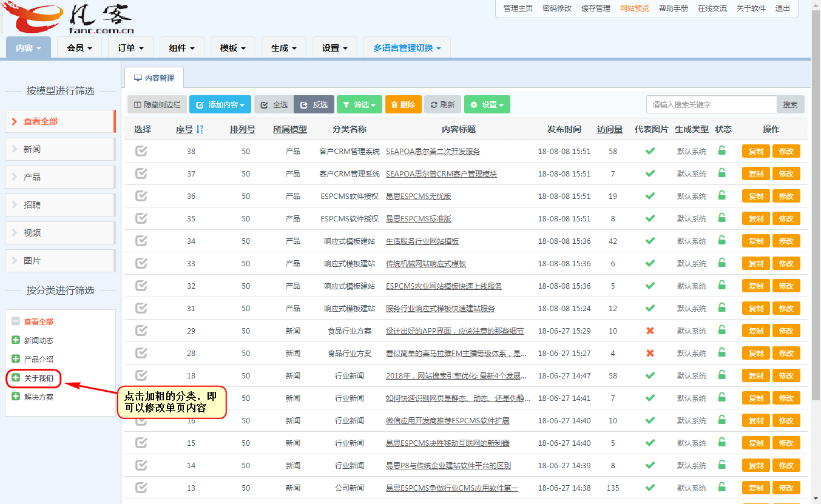Click the 刷新 refresh button
Viewport: 821px width, 504px height.
[x=442, y=104]
